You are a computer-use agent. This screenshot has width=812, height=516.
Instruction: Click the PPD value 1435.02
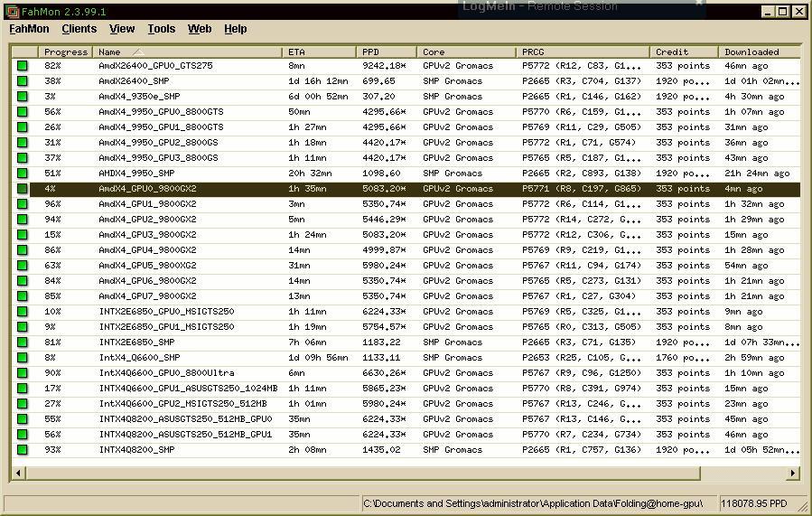[x=381, y=450]
